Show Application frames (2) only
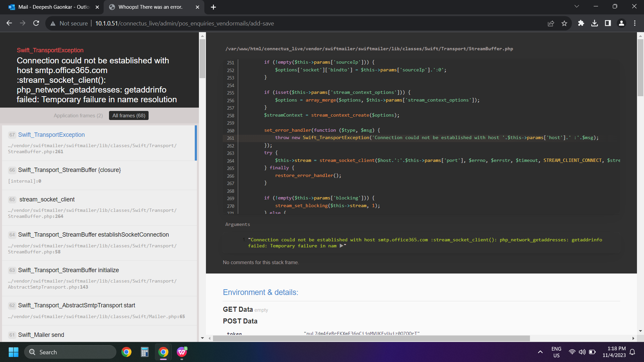The height and width of the screenshot is (362, 644). [78, 116]
